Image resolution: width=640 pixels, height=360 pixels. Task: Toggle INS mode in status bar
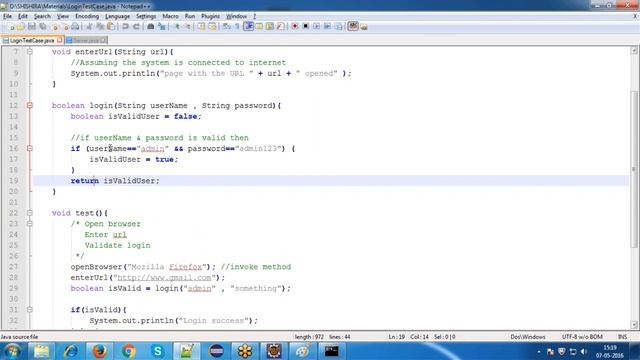click(622, 337)
